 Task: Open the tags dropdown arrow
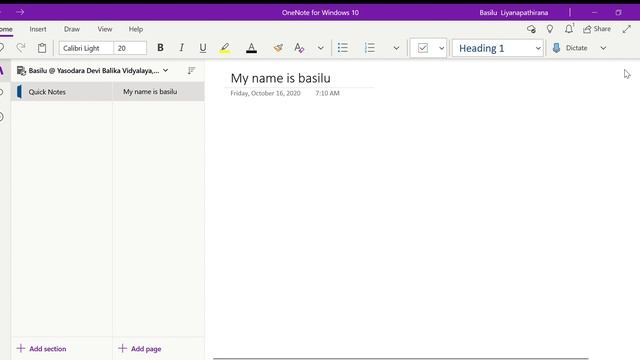point(441,48)
